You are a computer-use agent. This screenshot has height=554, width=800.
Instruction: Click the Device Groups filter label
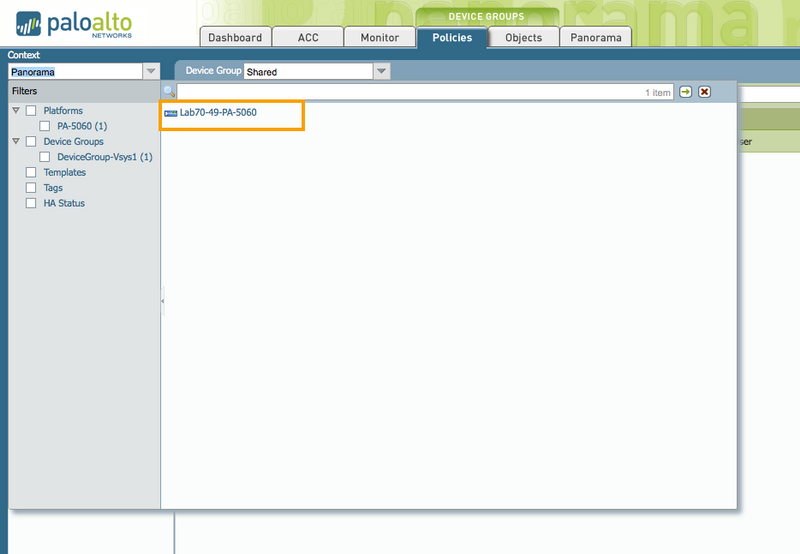73,141
